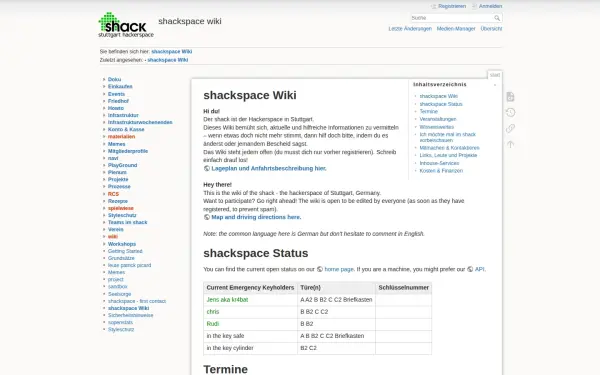Jump to Veranstaltungen in contents
The height and width of the screenshot is (375, 600).
[x=438, y=119]
